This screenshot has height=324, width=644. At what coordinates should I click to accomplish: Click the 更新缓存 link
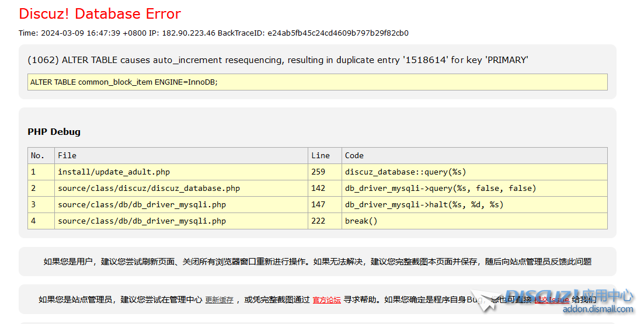click(219, 299)
